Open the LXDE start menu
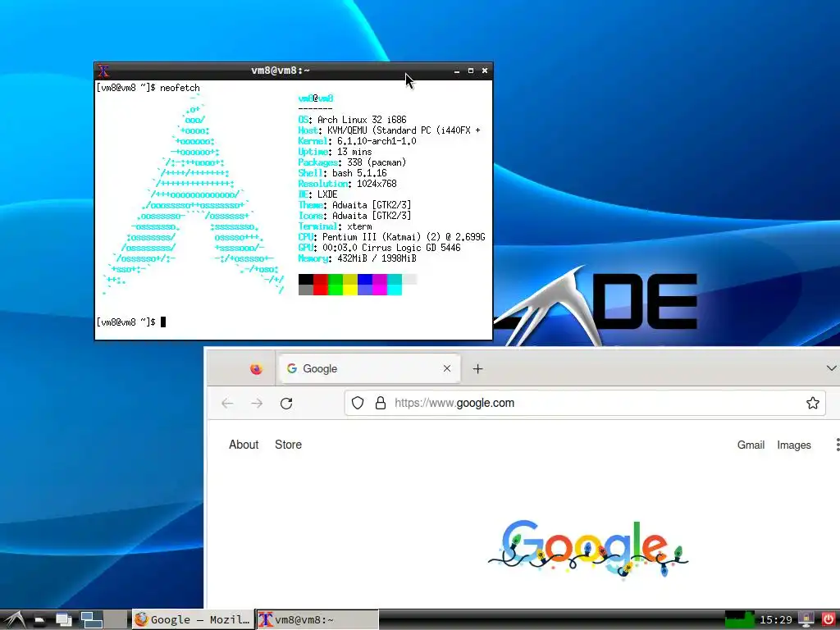Viewport: 840px width, 630px height. click(13, 620)
